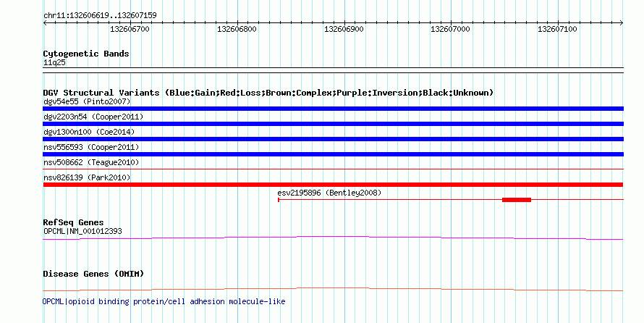Select the RefSeq Genes track title

pyautogui.click(x=73, y=222)
